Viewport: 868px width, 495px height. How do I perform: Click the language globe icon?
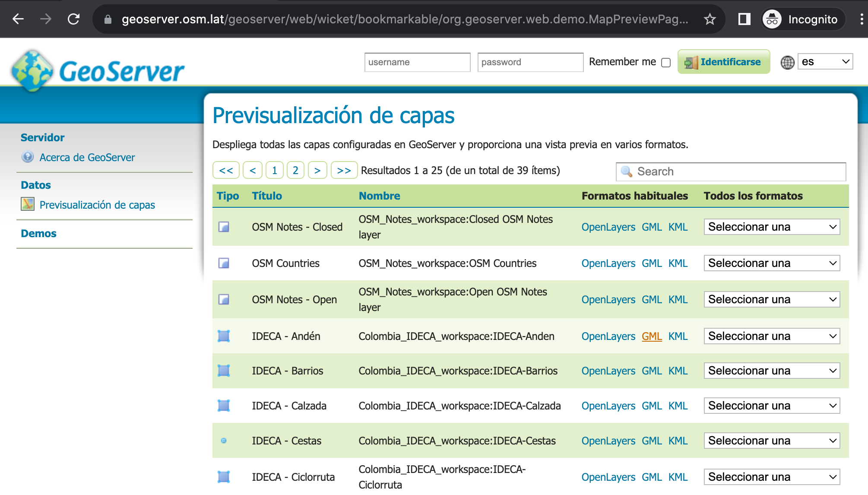pos(787,62)
